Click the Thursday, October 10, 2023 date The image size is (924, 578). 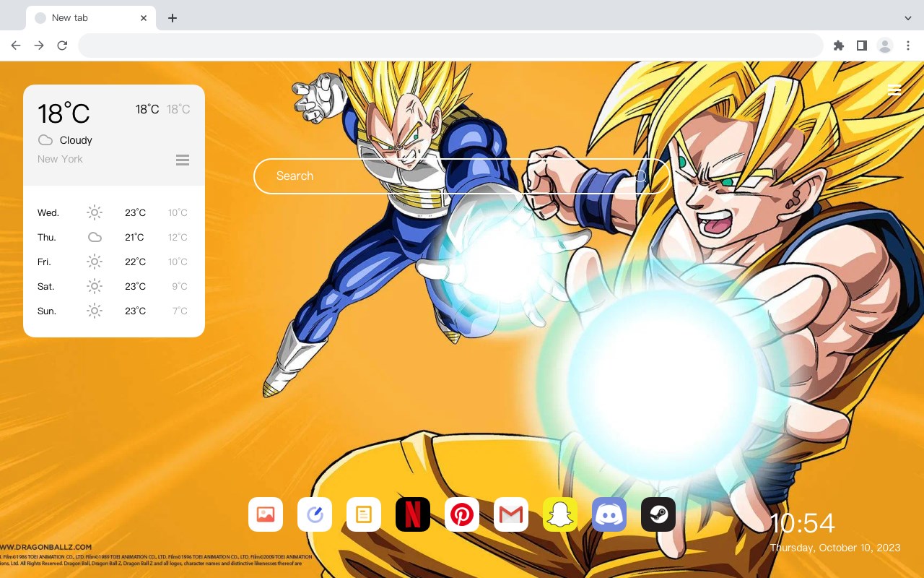tap(835, 548)
